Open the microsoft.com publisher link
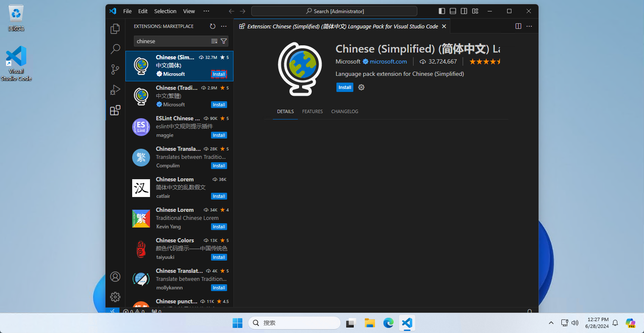The height and width of the screenshot is (333, 644). coord(388,61)
